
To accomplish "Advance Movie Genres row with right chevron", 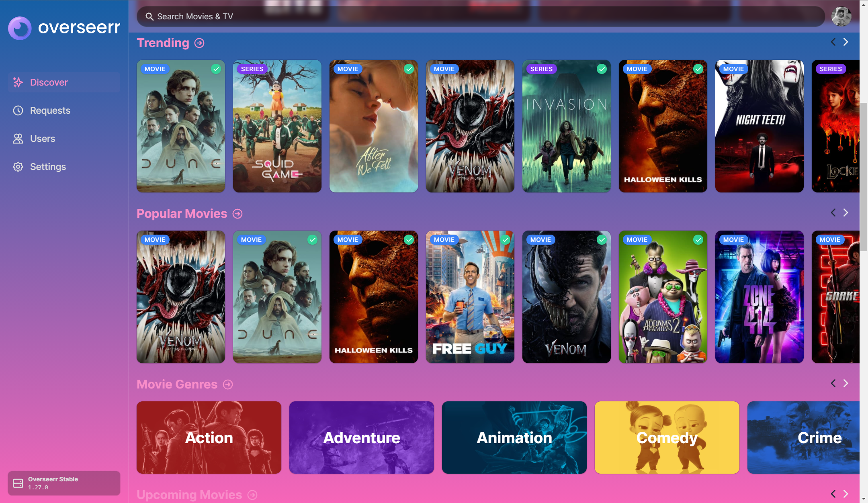I will click(x=845, y=383).
